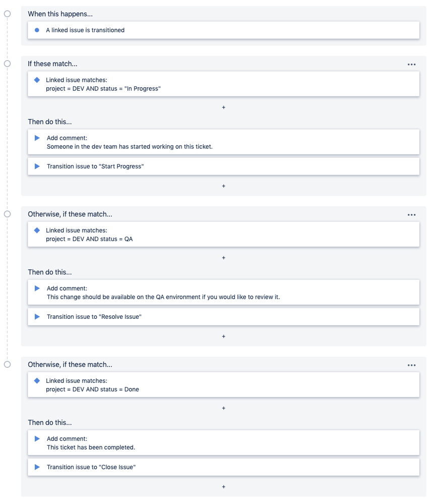Image resolution: width=440 pixels, height=504 pixels.
Task: Add condition below status QA match
Action: [x=224, y=258]
